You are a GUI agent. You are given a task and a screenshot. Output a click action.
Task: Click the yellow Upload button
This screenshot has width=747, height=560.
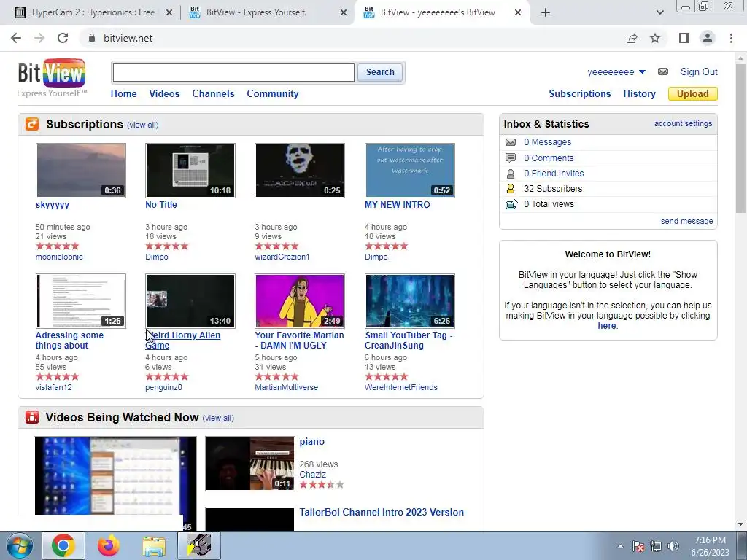tap(693, 94)
